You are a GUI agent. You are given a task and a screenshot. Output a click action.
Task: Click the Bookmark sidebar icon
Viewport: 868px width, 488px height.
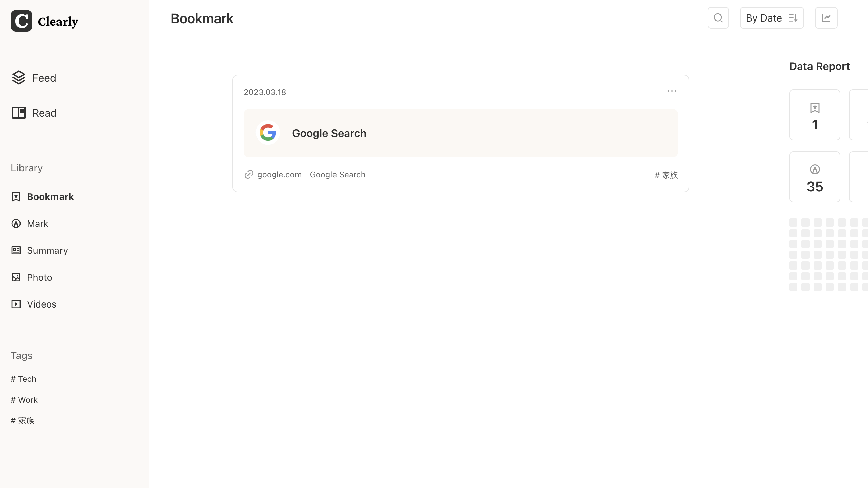pyautogui.click(x=16, y=197)
